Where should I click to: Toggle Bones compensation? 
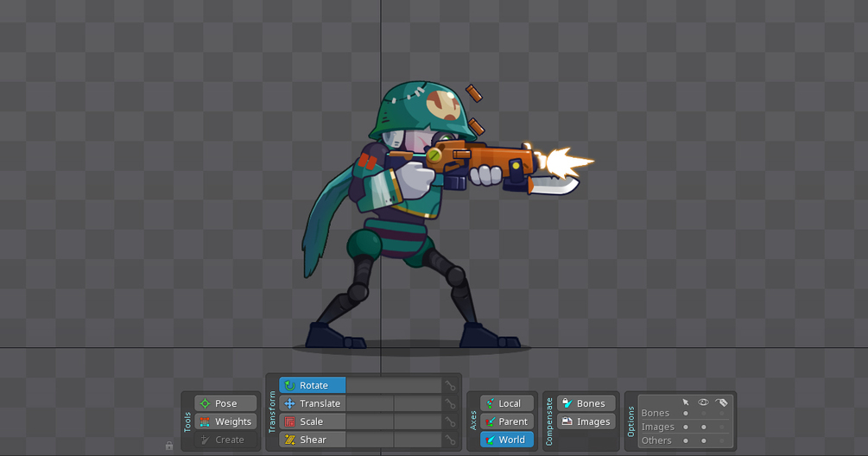[586, 403]
